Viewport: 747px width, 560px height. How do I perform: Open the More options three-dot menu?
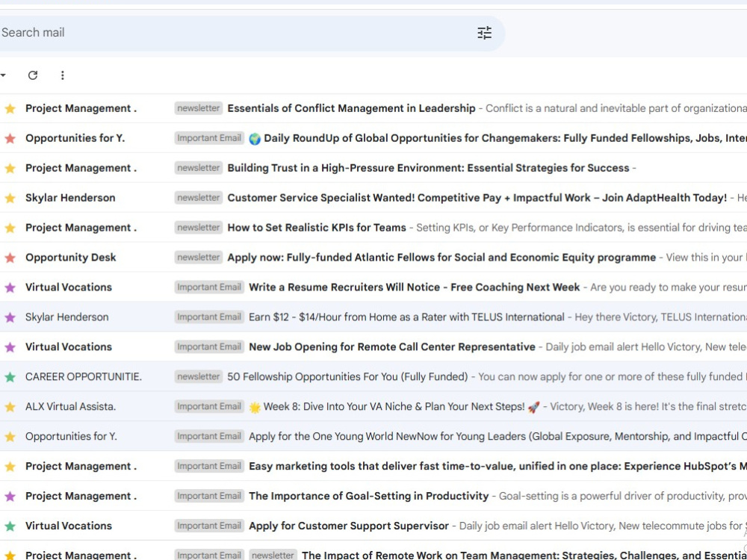63,75
